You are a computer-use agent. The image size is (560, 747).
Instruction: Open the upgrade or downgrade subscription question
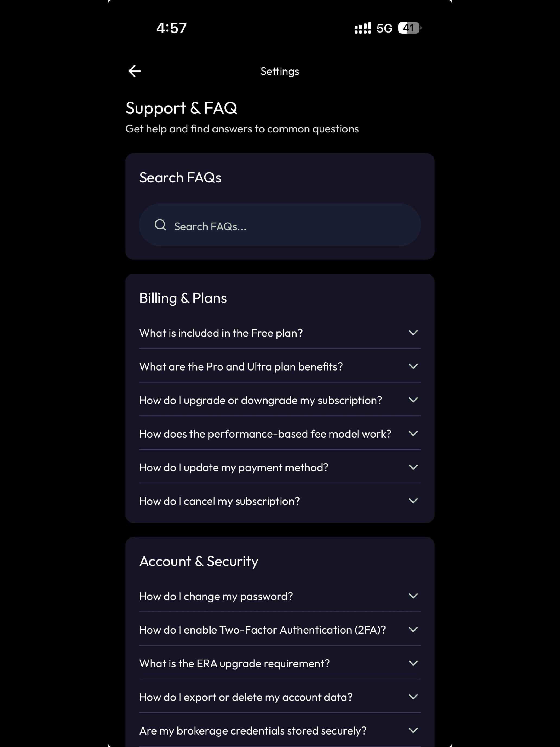[x=280, y=400]
